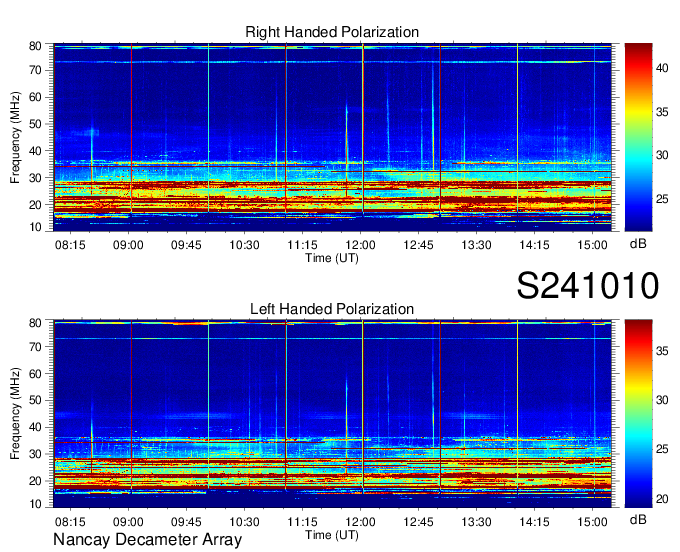
Task: Click the 40 dB tick on right-handed colorbar
Action: [x=662, y=68]
